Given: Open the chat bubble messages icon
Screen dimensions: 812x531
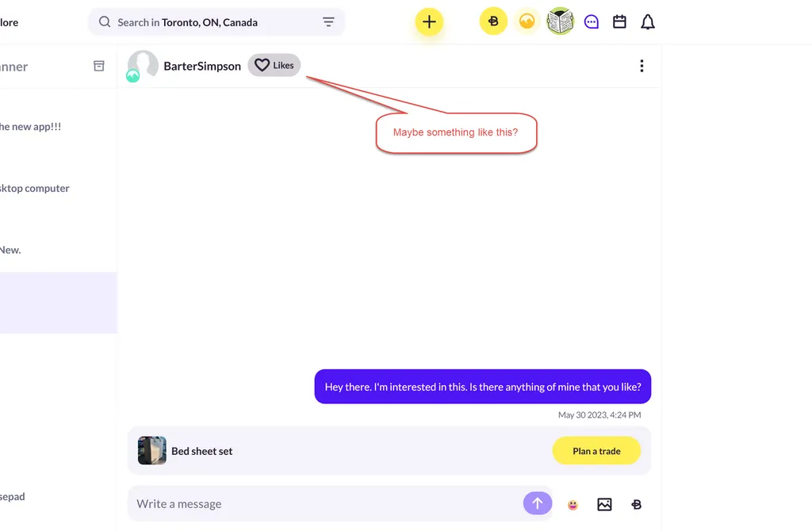Looking at the screenshot, I should pos(592,21).
